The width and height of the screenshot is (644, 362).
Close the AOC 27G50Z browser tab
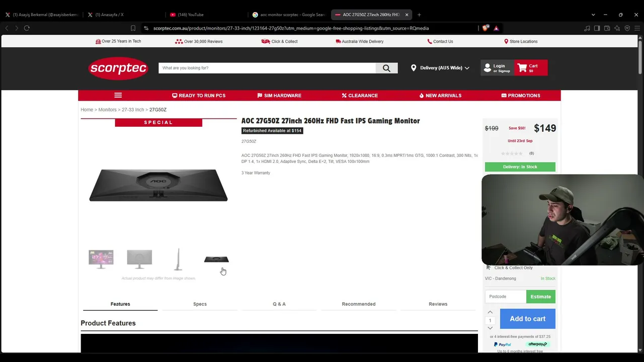point(407,15)
